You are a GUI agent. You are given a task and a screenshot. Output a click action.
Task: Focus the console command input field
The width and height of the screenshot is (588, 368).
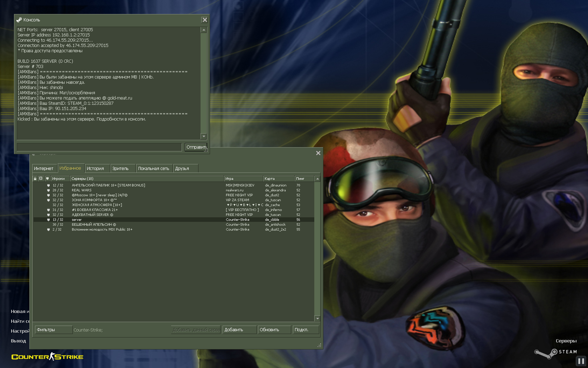click(x=99, y=147)
